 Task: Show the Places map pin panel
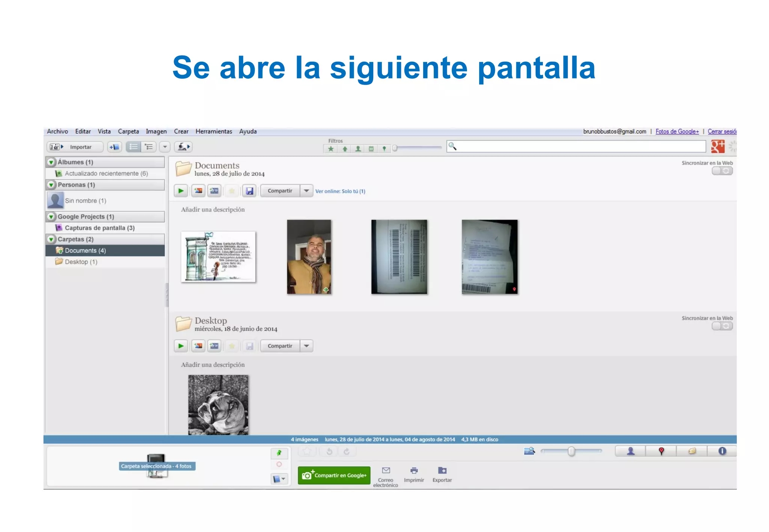click(661, 451)
